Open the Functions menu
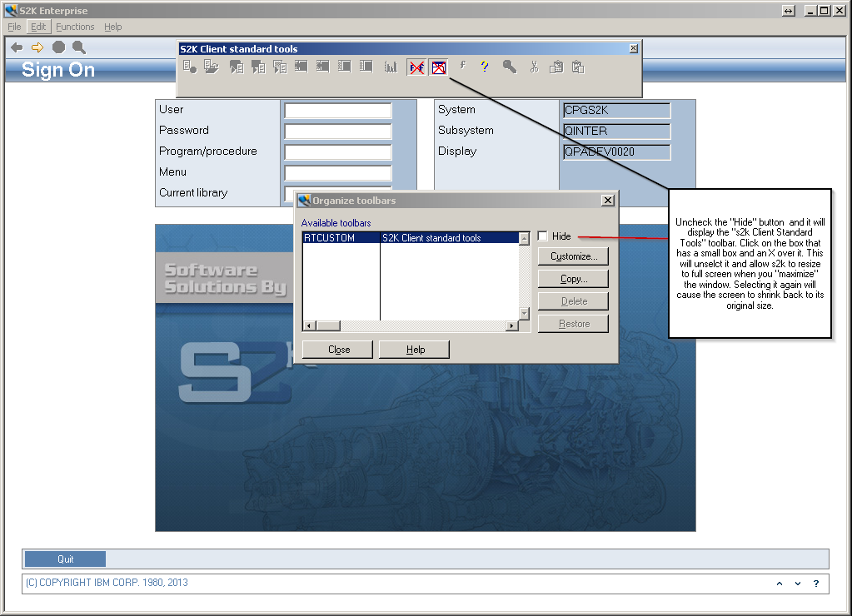 [x=75, y=27]
